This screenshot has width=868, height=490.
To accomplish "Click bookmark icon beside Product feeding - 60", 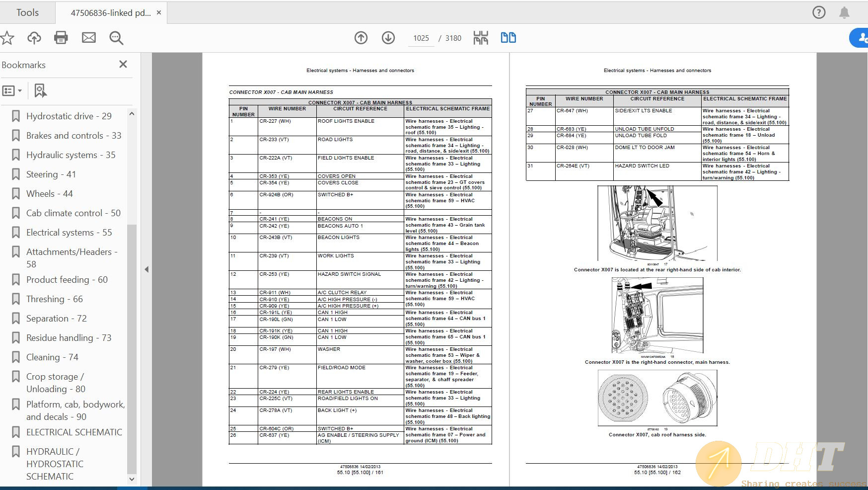I will tap(16, 279).
